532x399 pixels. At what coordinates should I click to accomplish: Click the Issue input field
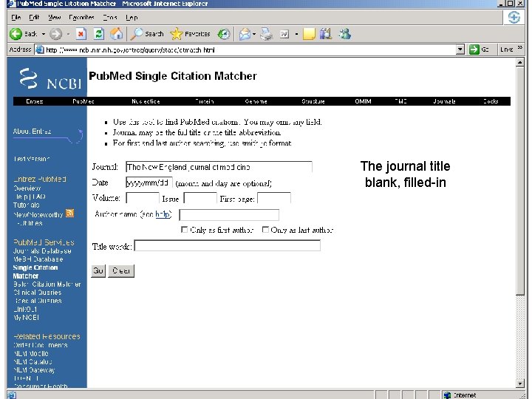coord(200,198)
